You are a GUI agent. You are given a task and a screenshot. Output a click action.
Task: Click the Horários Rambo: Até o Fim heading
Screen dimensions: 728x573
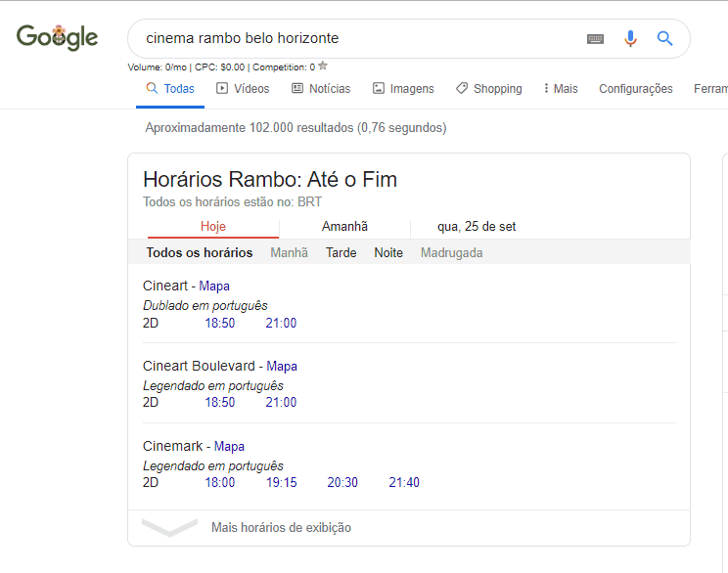pos(270,180)
